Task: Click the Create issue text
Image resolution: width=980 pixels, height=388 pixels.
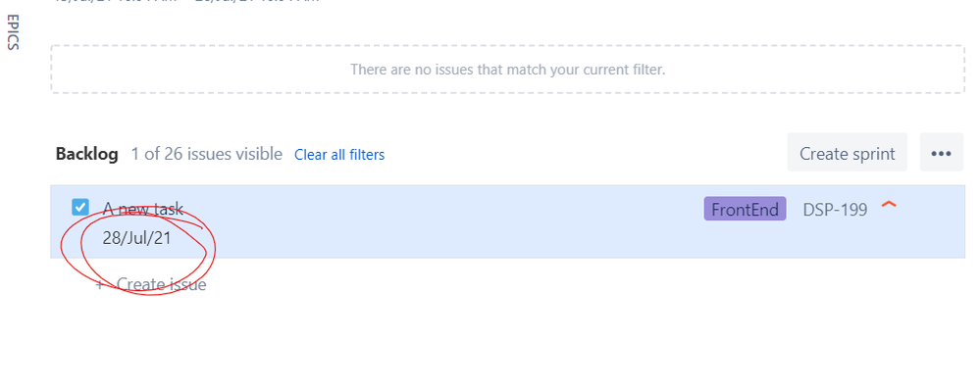Action: click(161, 284)
